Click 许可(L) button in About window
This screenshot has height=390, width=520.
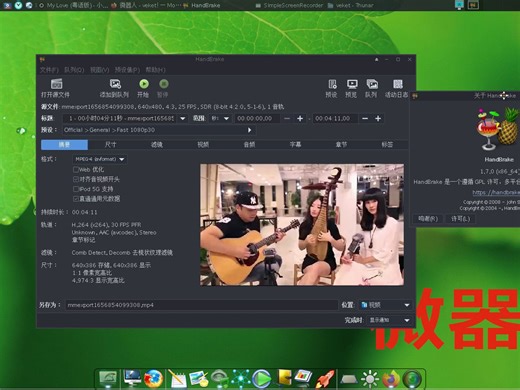pyautogui.click(x=460, y=219)
